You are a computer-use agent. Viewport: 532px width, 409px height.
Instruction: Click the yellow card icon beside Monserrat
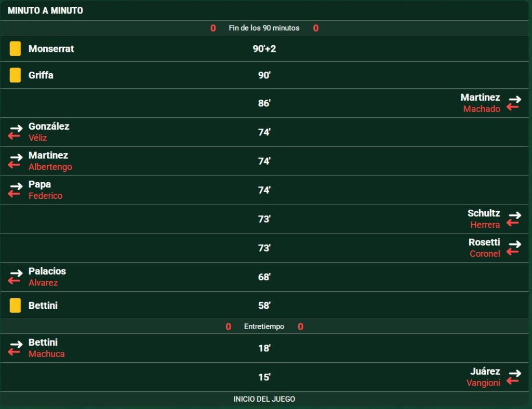pyautogui.click(x=15, y=49)
